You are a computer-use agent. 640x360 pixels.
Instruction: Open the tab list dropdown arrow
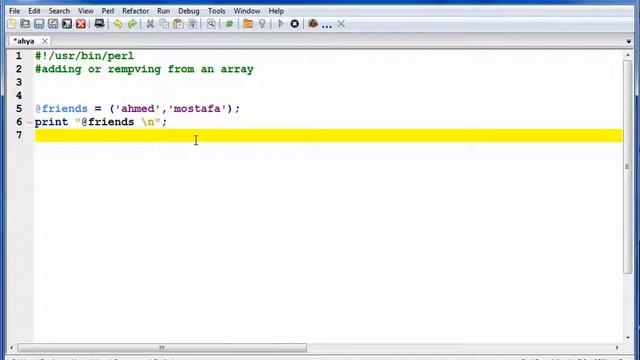coord(629,41)
